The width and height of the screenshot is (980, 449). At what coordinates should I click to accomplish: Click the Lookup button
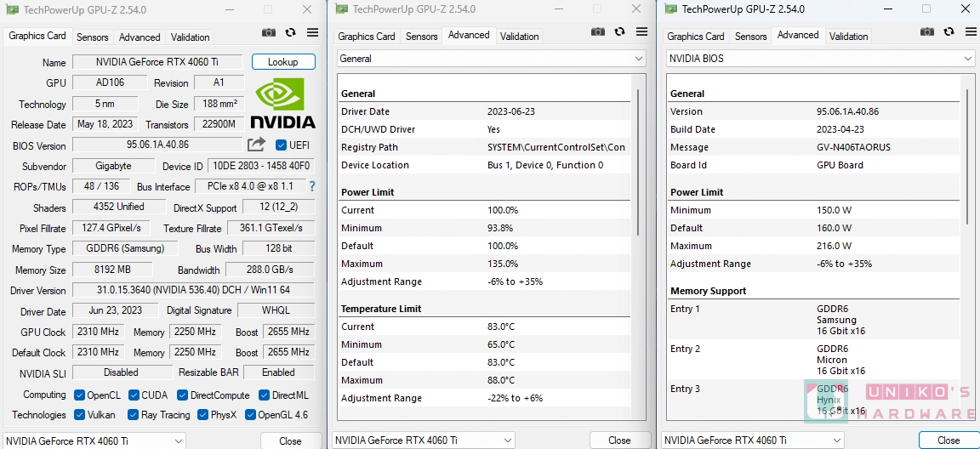(x=283, y=62)
